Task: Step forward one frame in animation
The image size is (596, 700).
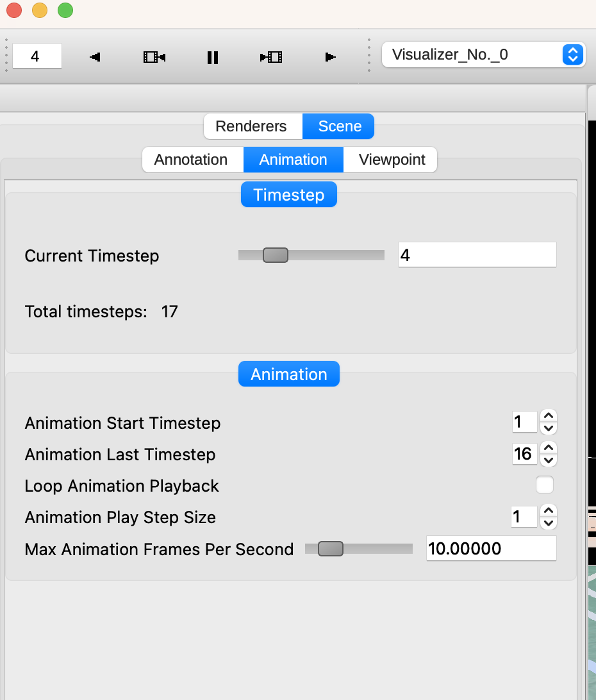Action: pyautogui.click(x=271, y=57)
